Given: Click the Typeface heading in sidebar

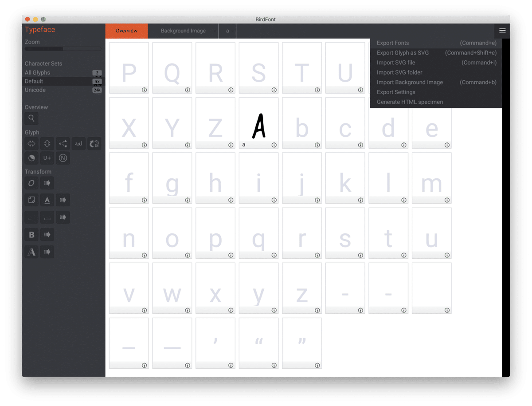Looking at the screenshot, I should [x=40, y=30].
